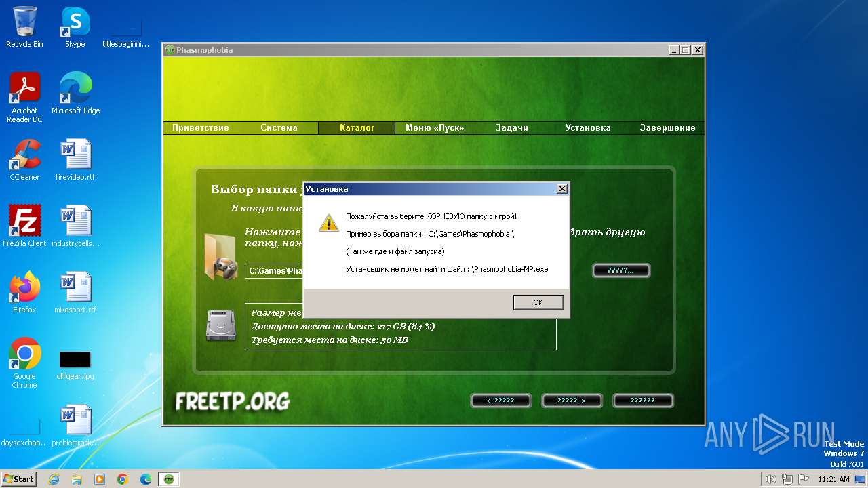This screenshot has height=488, width=868.
Task: Open Chrome from taskbar
Action: 123,479
